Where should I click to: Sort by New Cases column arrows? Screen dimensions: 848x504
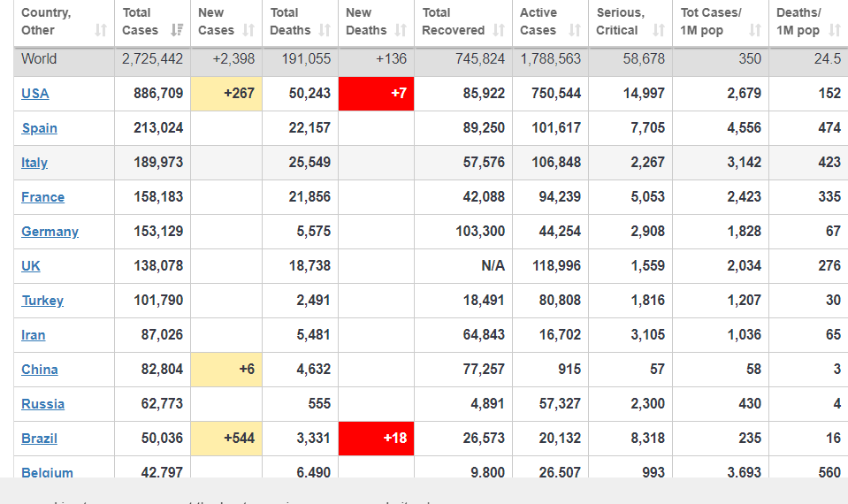248,30
